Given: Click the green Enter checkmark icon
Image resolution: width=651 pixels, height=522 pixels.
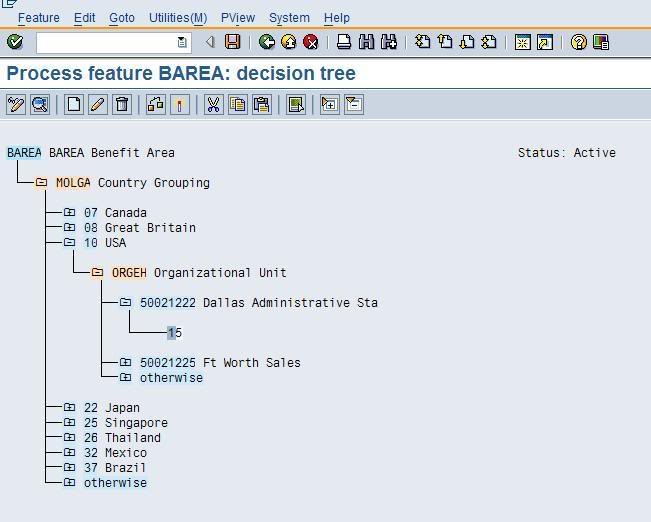Looking at the screenshot, I should pos(15,42).
